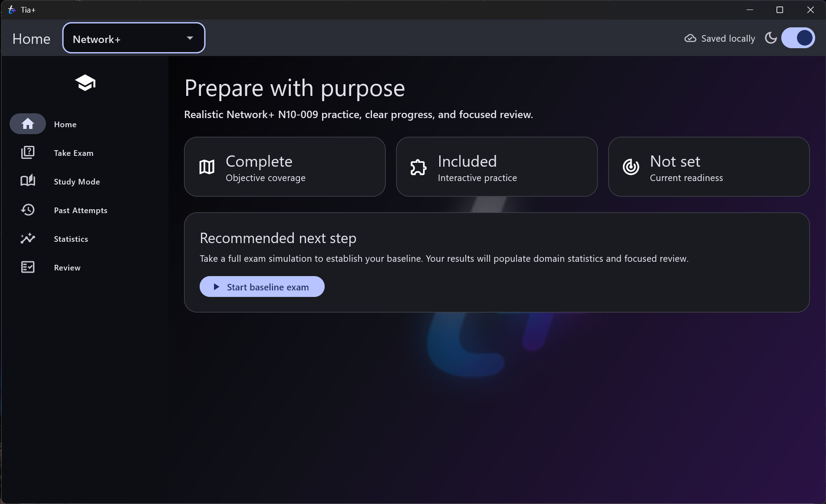Image resolution: width=826 pixels, height=504 pixels.
Task: Click the Home page title in header
Action: pos(31,39)
